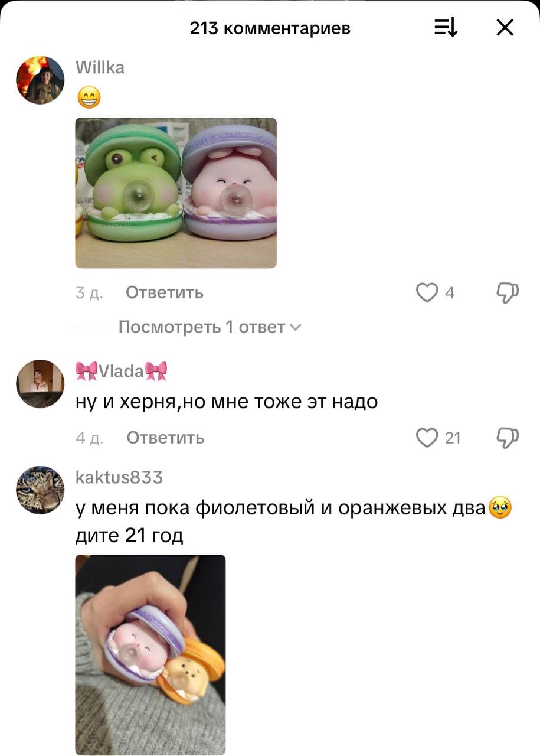Screen dimensions: 540x756
Task: Dislike Vlada's comment with thumbs-down icon
Action: tap(508, 438)
